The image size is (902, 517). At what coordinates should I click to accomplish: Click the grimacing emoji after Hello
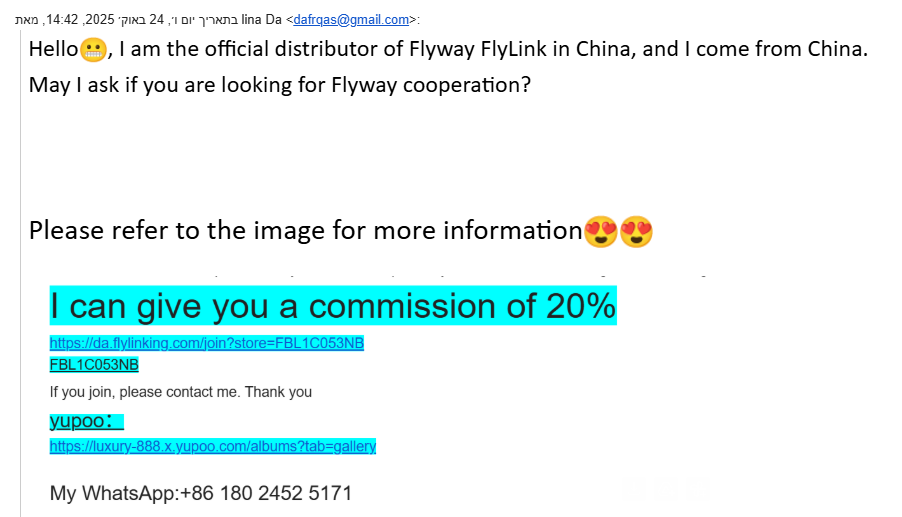92,49
